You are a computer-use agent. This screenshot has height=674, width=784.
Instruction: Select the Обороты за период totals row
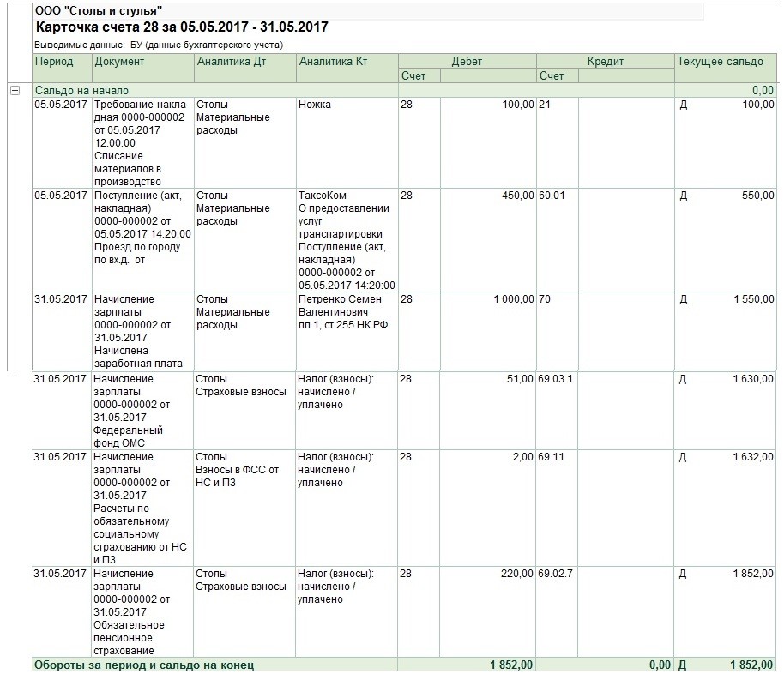click(405, 665)
